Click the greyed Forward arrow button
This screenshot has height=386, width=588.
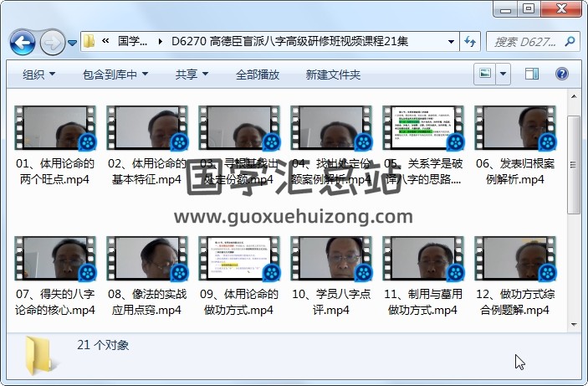pos(52,43)
